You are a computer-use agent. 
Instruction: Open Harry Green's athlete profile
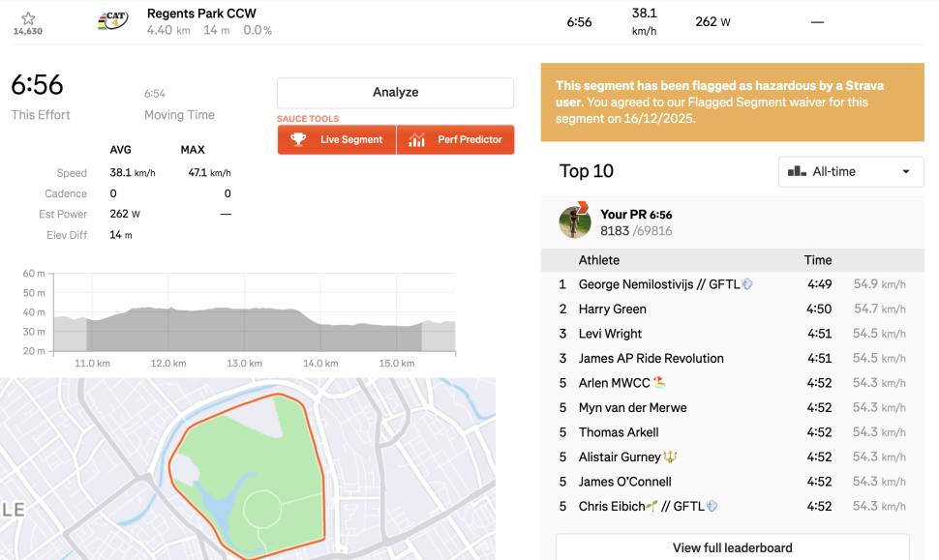coord(612,309)
